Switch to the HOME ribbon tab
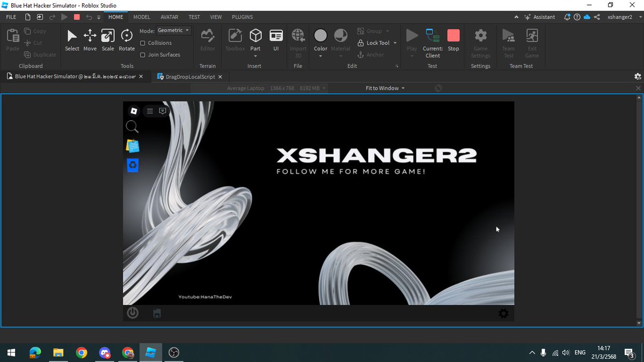Screen dimensions: 644x362 (115, 17)
